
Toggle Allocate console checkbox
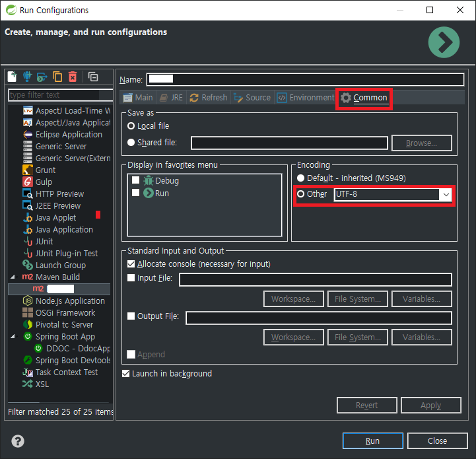[x=131, y=264]
